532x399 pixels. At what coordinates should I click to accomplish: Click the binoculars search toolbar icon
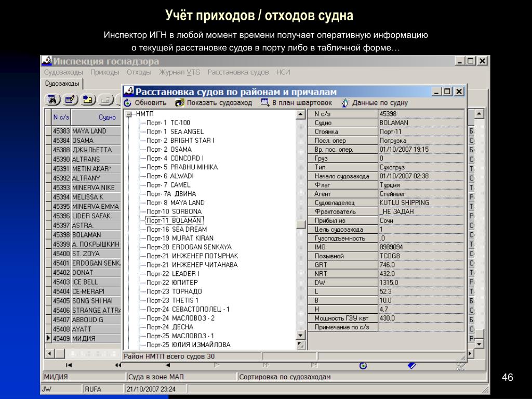(x=52, y=100)
